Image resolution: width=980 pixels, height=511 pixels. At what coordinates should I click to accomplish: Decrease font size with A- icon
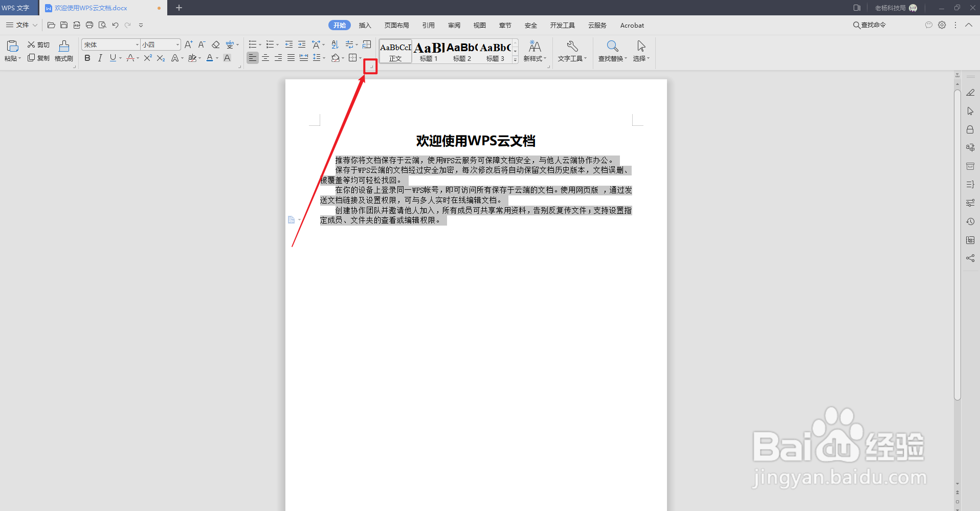click(202, 45)
